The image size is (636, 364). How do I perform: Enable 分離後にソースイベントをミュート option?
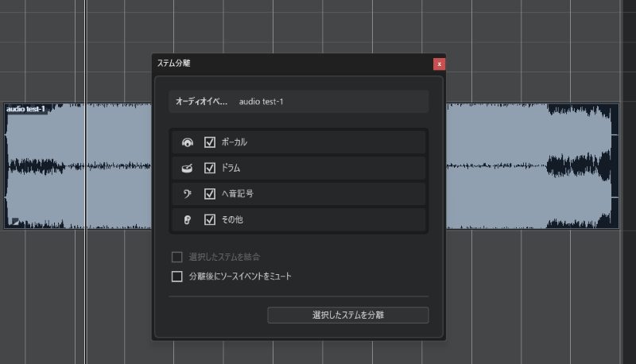click(177, 277)
